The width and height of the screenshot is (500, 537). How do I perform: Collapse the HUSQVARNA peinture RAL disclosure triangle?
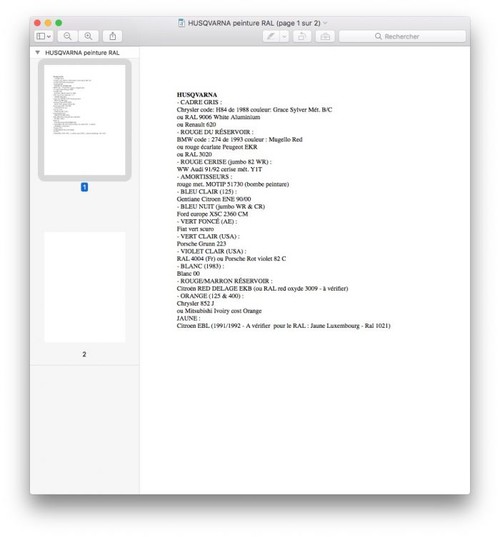pyautogui.click(x=38, y=53)
